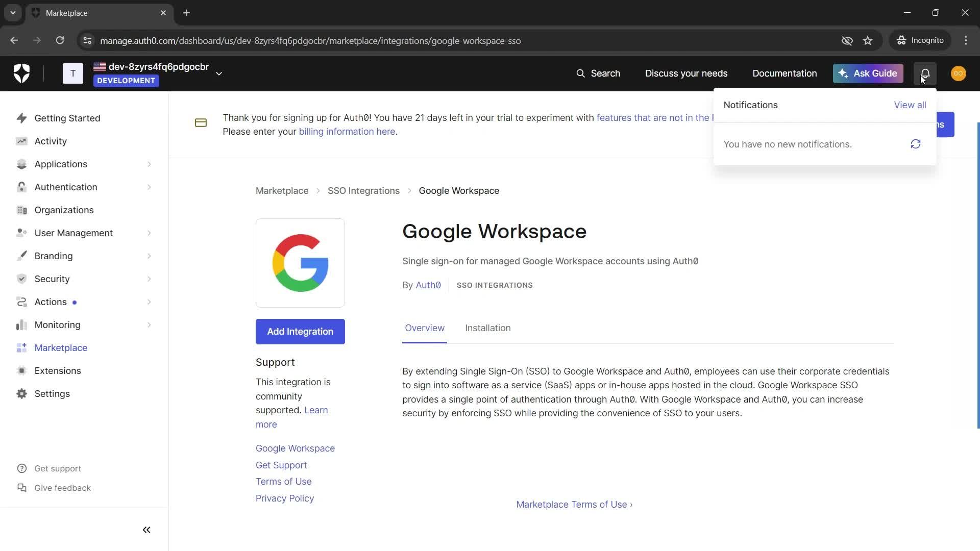Screen dimensions: 980x551
Task: Select the Overview tab
Action: point(425,328)
